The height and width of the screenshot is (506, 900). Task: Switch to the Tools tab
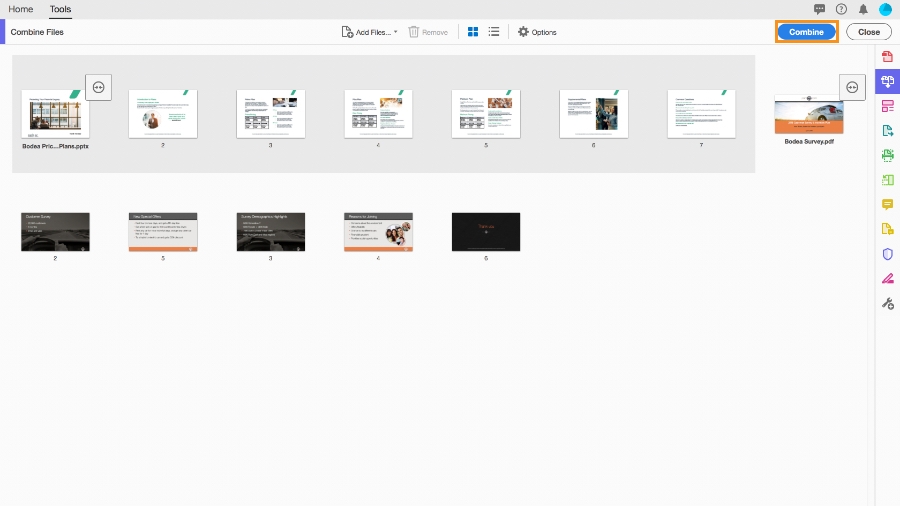60,9
